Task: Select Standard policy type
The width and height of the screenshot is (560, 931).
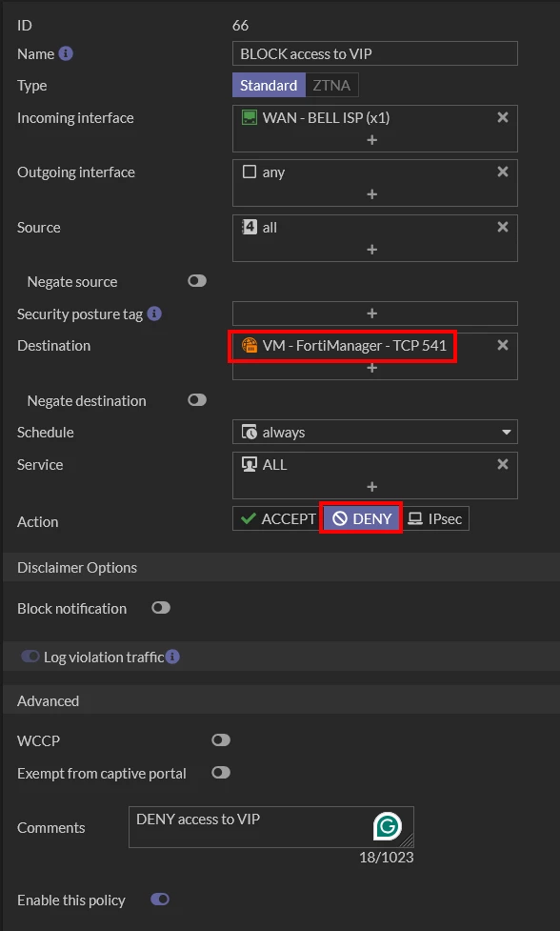Action: click(x=269, y=86)
